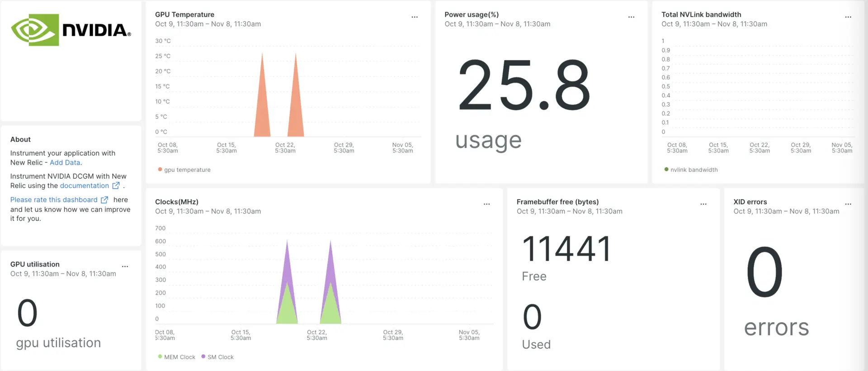This screenshot has width=868, height=371.
Task: Open XID errors widget ellipsis menu
Action: click(848, 204)
